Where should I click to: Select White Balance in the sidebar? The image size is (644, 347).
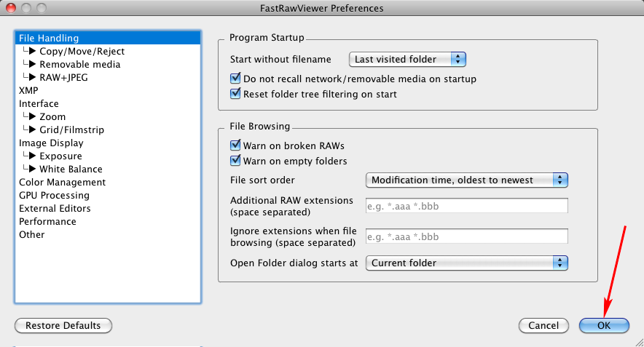[x=71, y=169]
